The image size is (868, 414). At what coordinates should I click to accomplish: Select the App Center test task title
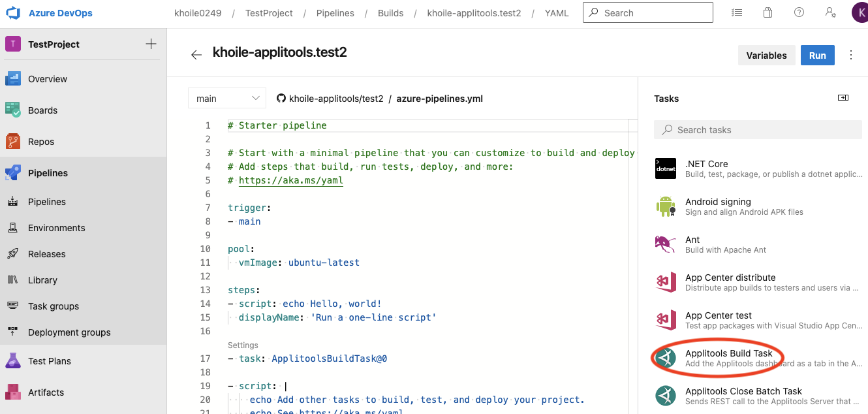pos(719,315)
